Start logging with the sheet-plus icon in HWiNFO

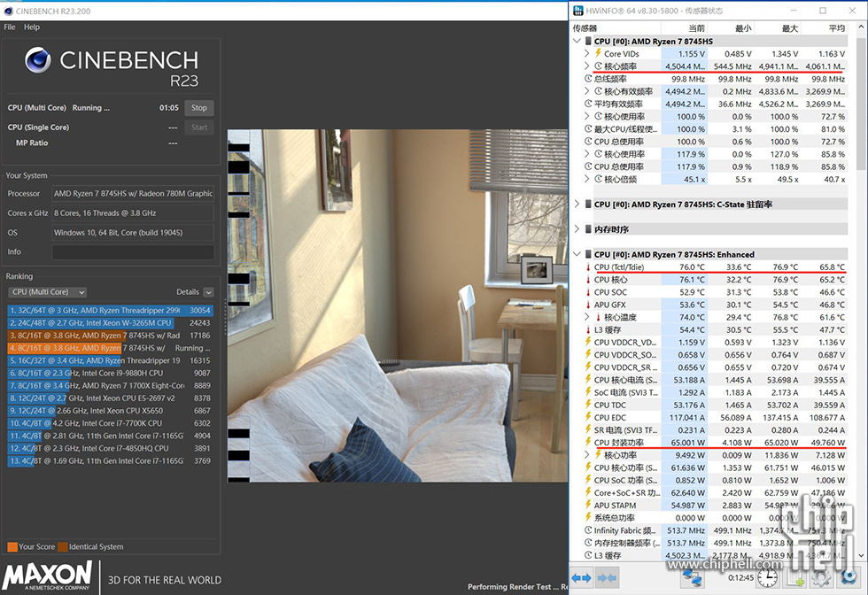796,579
